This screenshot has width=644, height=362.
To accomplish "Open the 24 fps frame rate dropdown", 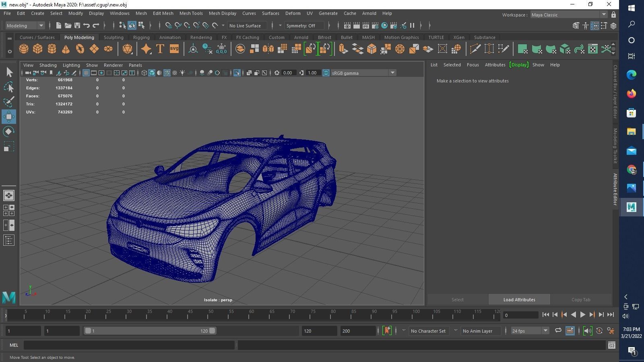I will (x=530, y=331).
